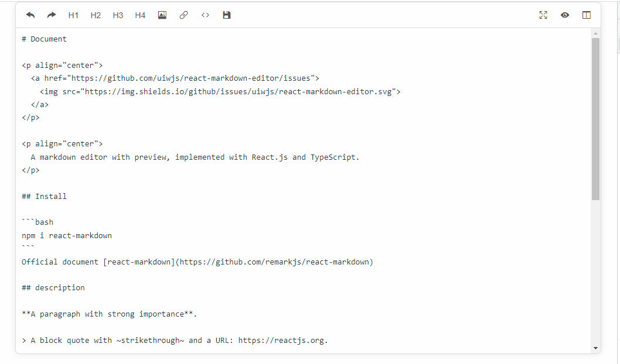The width and height of the screenshot is (620, 364).
Task: Place cursor on the '# Document' line
Action: click(45, 39)
